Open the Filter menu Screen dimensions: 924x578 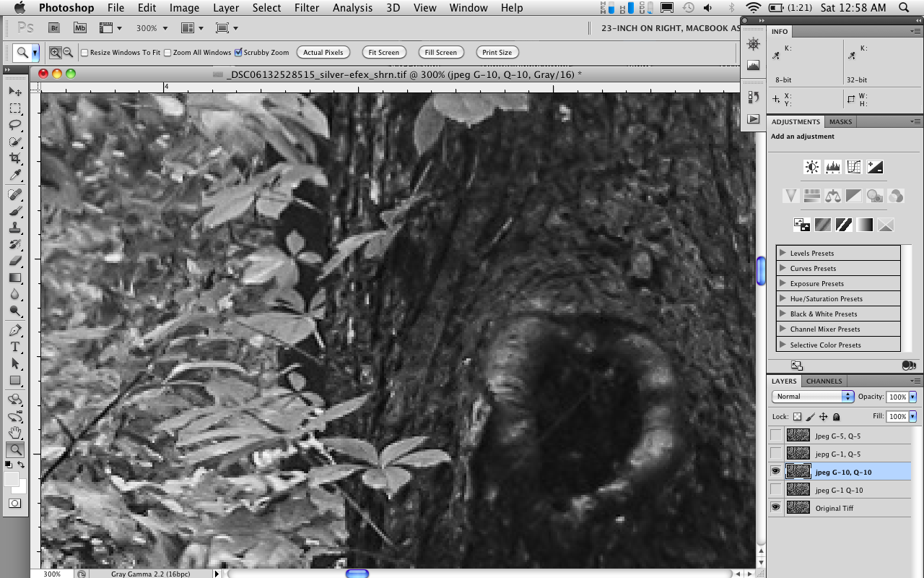[x=307, y=8]
